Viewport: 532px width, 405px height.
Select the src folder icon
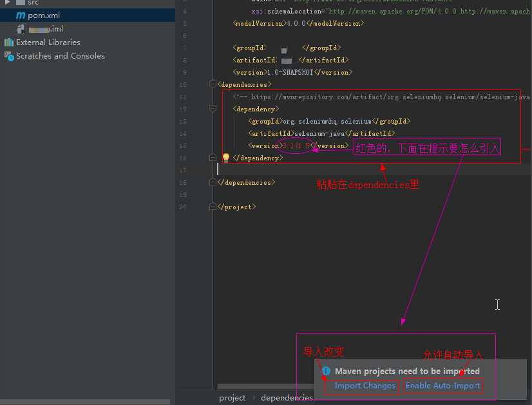pyautogui.click(x=21, y=3)
